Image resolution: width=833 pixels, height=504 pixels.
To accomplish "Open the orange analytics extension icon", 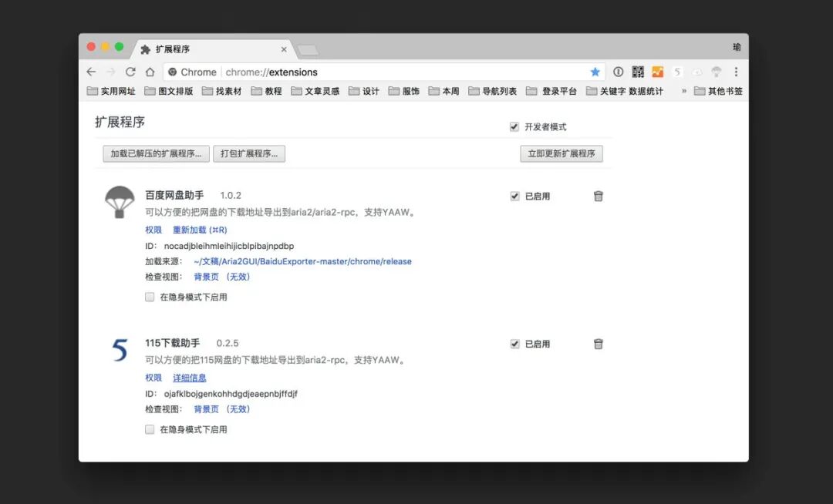I will tap(657, 71).
